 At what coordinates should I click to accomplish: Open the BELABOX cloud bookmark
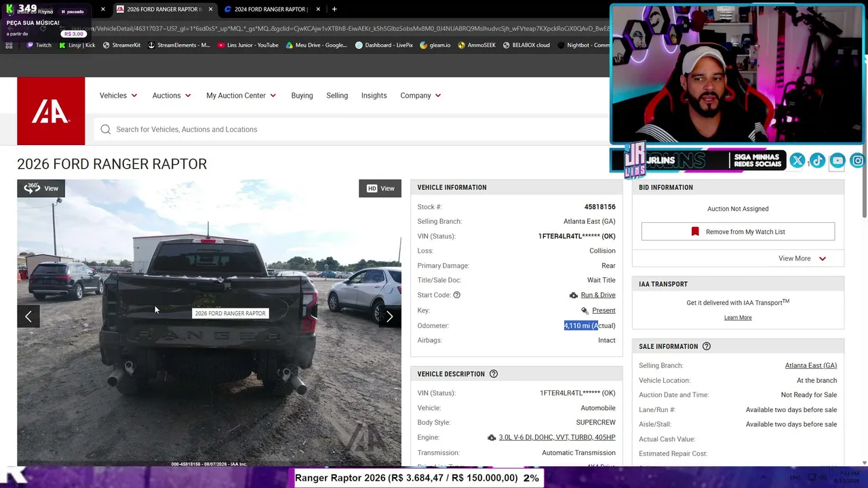coord(526,45)
